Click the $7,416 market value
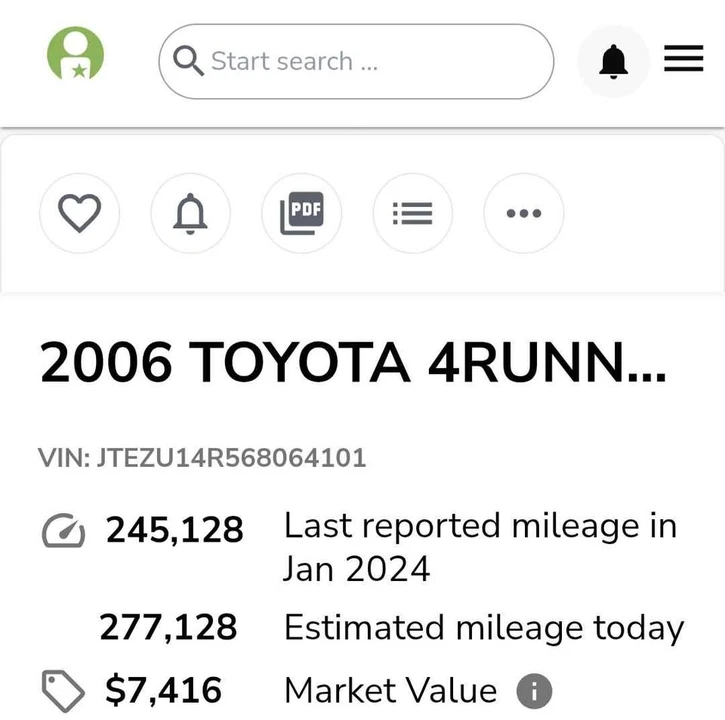The image size is (725, 720). (x=163, y=690)
